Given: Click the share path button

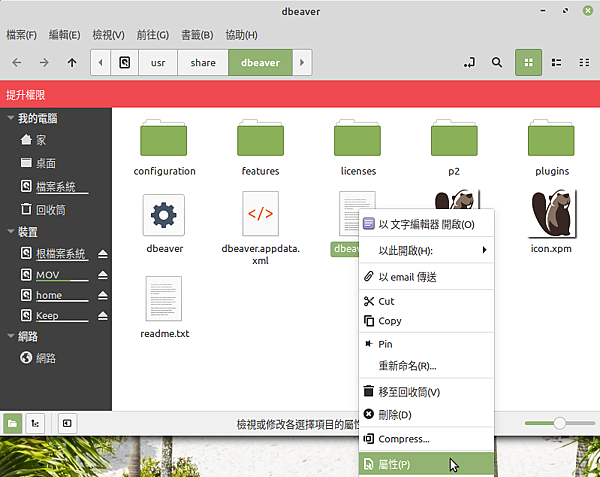Looking at the screenshot, I should [x=203, y=62].
